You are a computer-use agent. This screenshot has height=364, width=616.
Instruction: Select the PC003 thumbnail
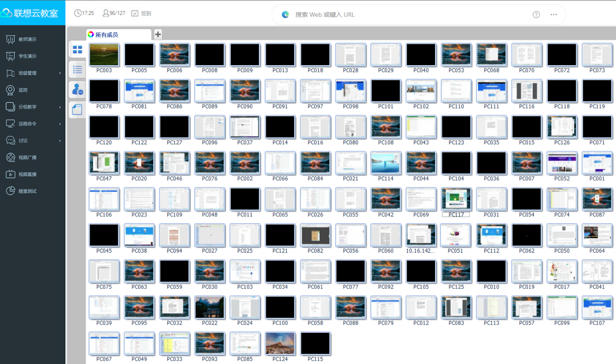tap(104, 55)
